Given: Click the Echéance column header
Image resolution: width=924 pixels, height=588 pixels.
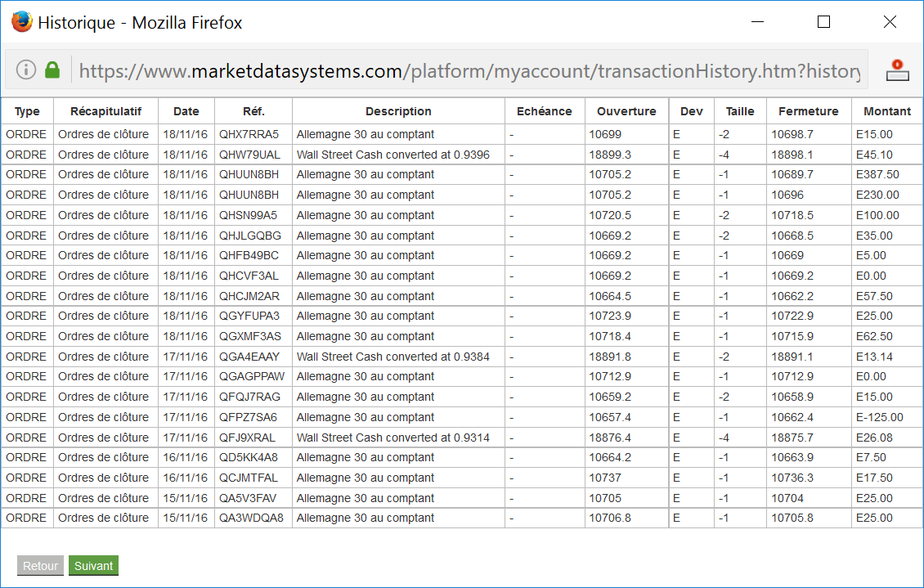Looking at the screenshot, I should 545,111.
